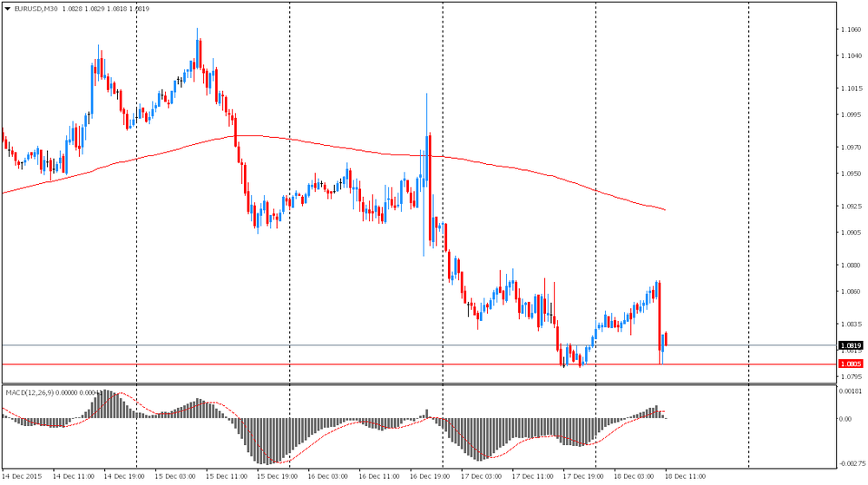868x485 pixels.
Task: Click the 1.0835 price axis label
Action: pyautogui.click(x=851, y=324)
